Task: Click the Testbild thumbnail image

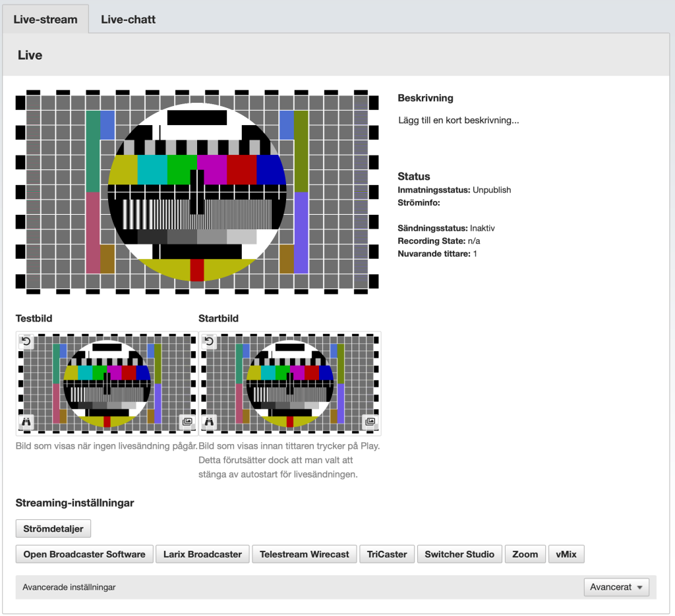Action: point(107,383)
